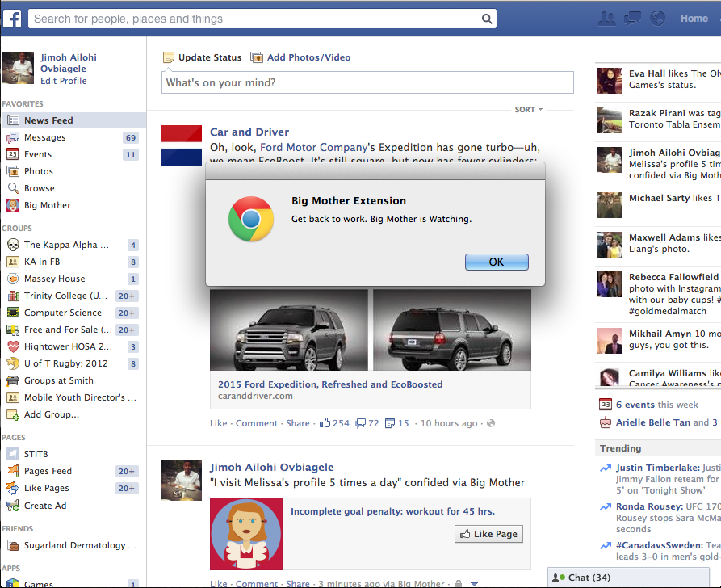Click the News Feed sidebar icon
The height and width of the screenshot is (588, 721).
click(14, 120)
